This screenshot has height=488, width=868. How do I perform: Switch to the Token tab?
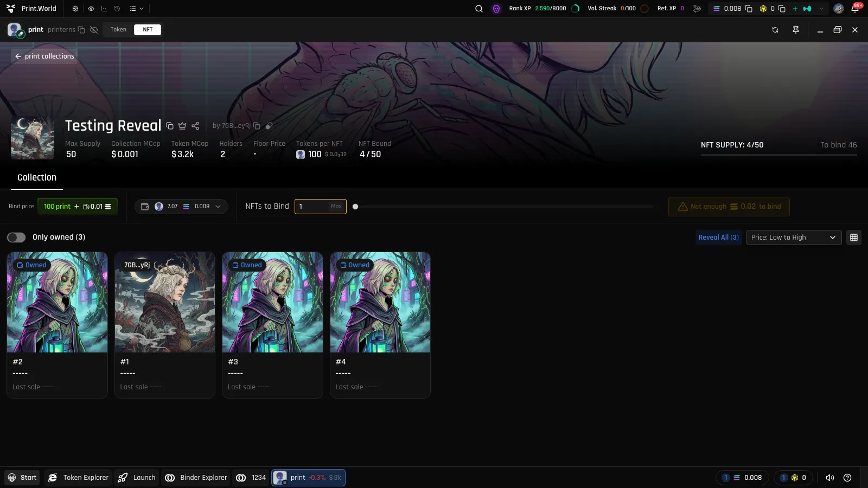118,30
